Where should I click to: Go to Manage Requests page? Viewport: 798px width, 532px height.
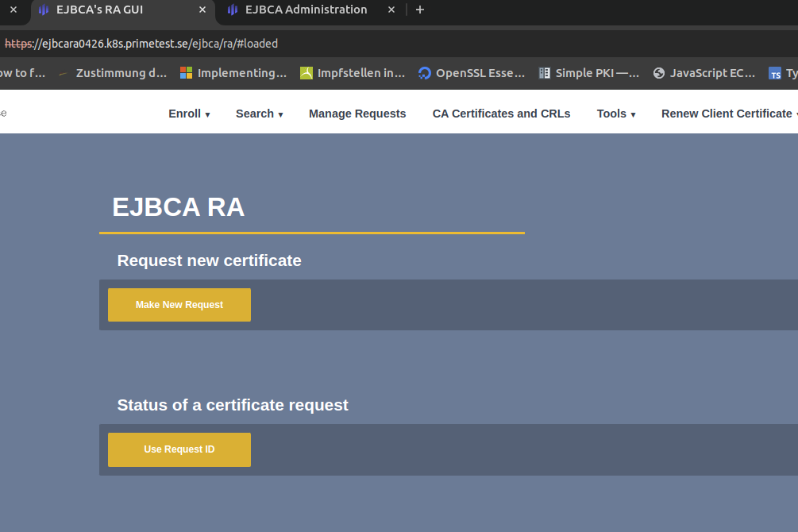pos(357,114)
